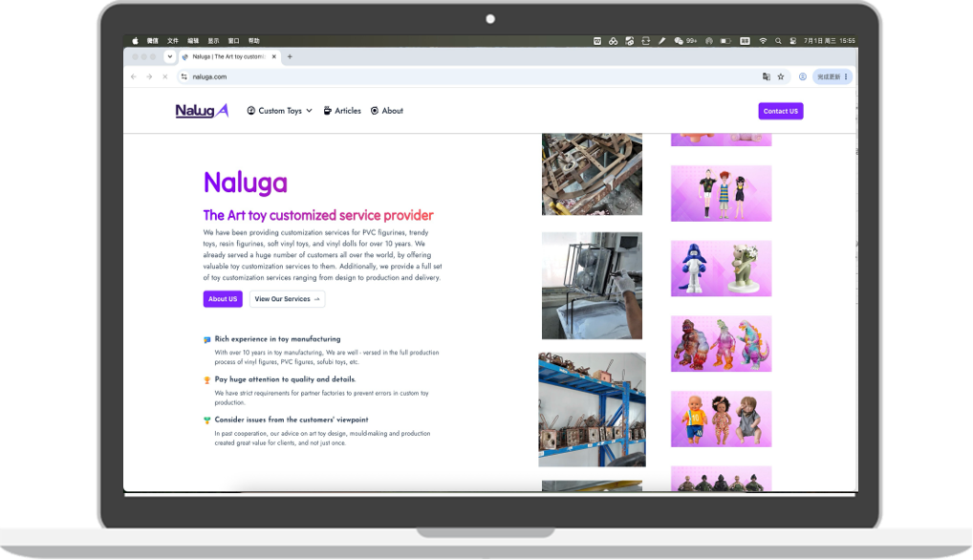This screenshot has width=973, height=560.
Task: Click the input method keyboard icon
Action: click(745, 41)
